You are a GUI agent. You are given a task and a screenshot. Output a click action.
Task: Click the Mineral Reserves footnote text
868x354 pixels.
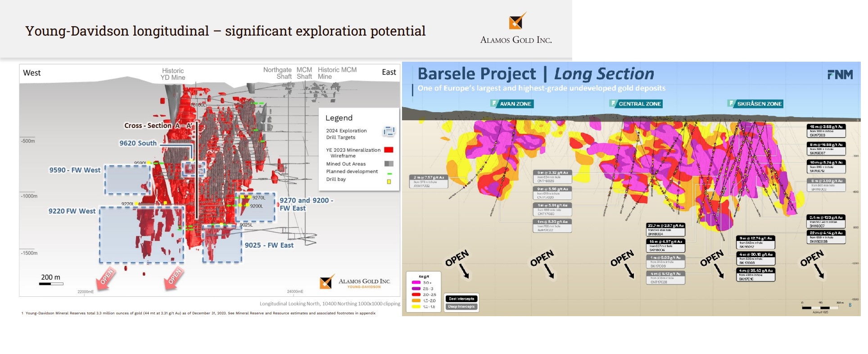pos(198,313)
